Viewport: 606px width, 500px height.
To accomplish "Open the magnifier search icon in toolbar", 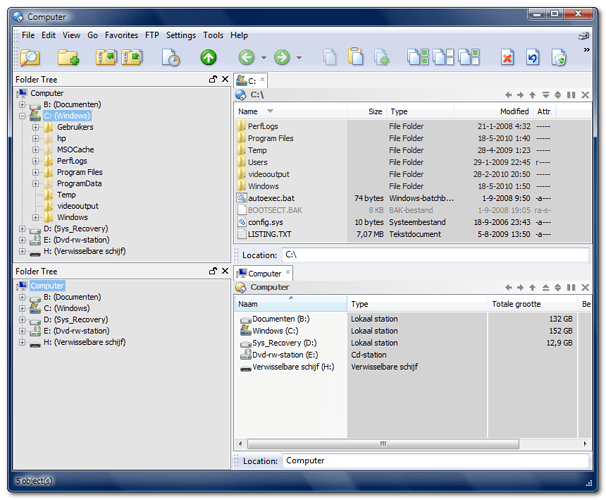I will [29, 58].
